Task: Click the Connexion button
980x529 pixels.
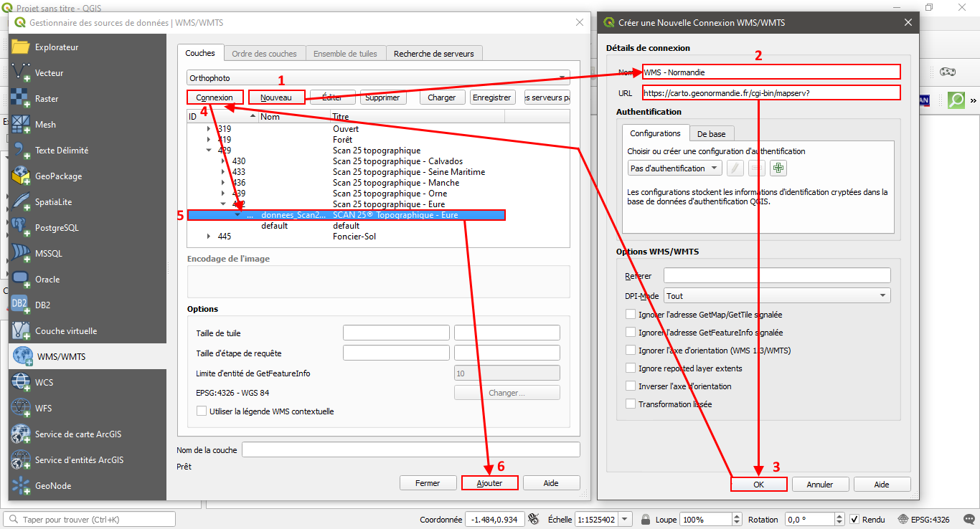Action: point(215,97)
